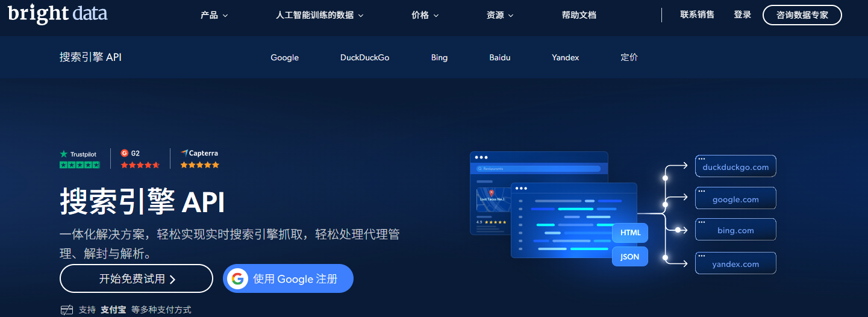Open 帮助文档 in the top navigation
This screenshot has width=868, height=317.
pos(579,15)
